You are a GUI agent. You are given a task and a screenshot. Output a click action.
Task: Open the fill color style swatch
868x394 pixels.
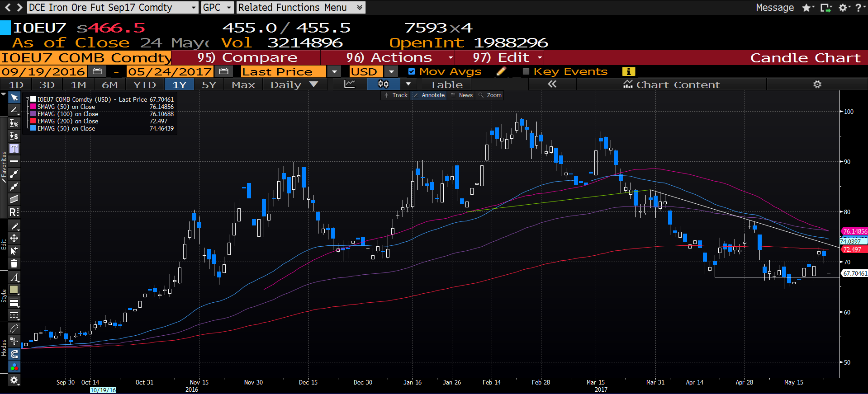click(x=14, y=290)
